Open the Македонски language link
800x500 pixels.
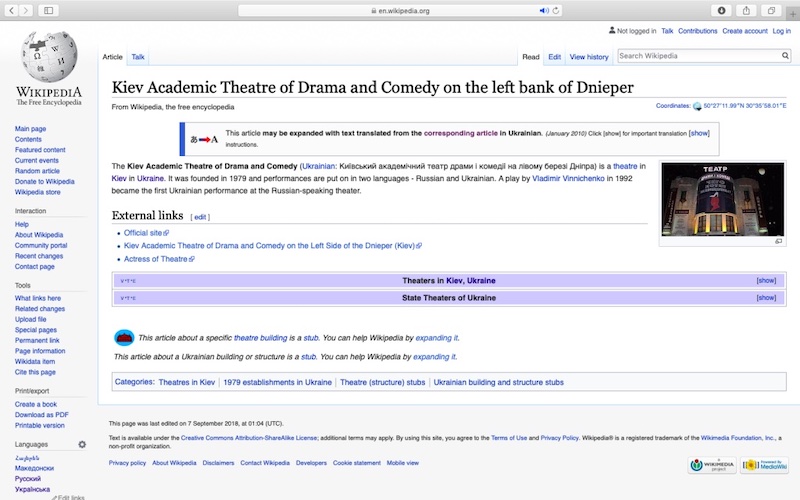pos(34,468)
